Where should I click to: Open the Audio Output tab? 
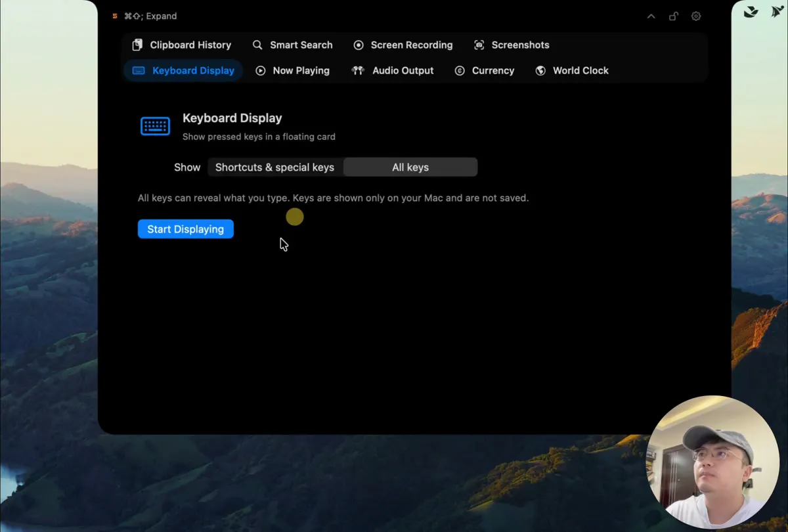pos(393,70)
